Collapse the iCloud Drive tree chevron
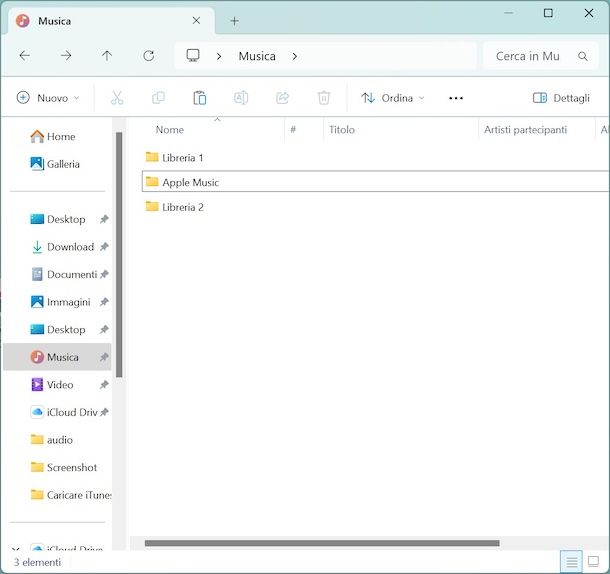 [16, 548]
